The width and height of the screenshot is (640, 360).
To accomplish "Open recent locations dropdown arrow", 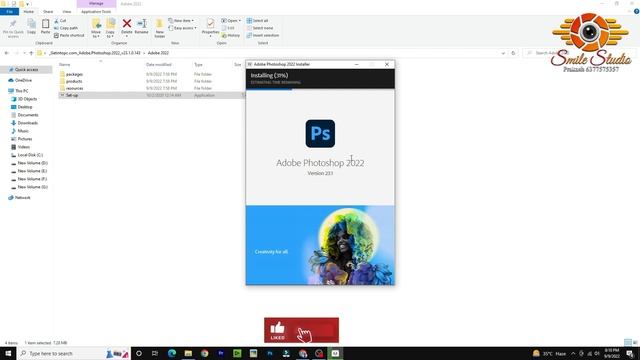I will pyautogui.click(x=24, y=53).
